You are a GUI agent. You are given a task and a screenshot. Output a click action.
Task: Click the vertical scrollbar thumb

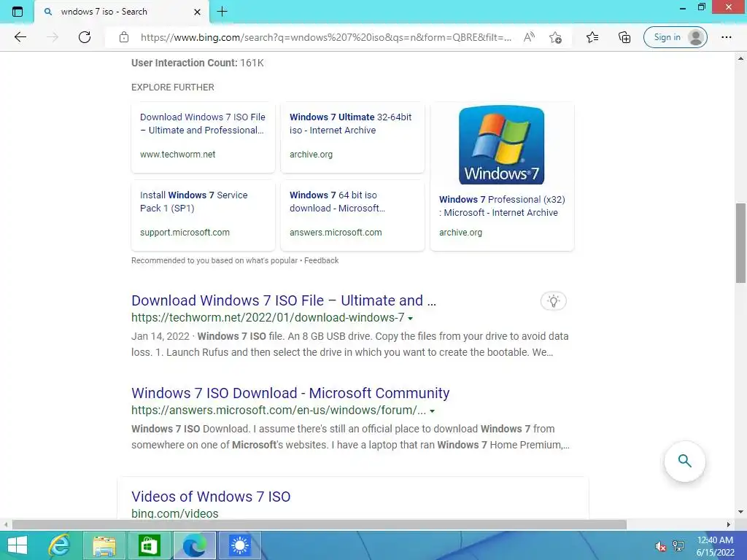(740, 243)
